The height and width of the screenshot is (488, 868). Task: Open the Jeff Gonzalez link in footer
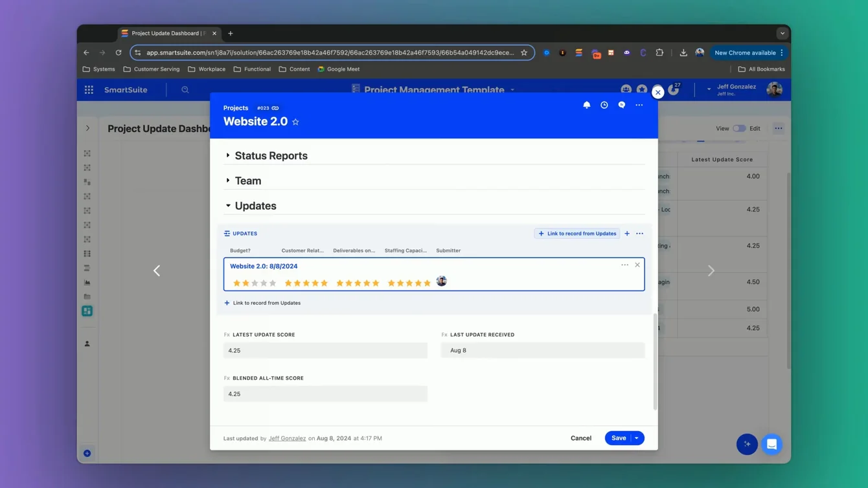click(x=287, y=438)
